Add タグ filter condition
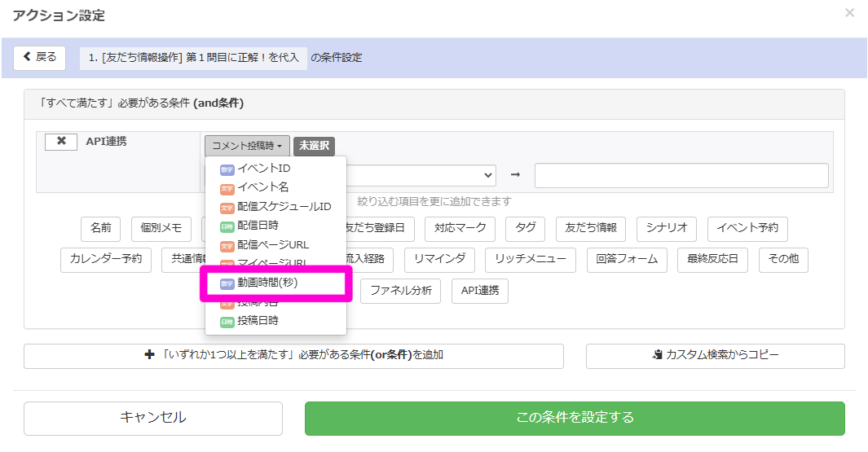Screen dimensions: 868x452 click(526, 229)
